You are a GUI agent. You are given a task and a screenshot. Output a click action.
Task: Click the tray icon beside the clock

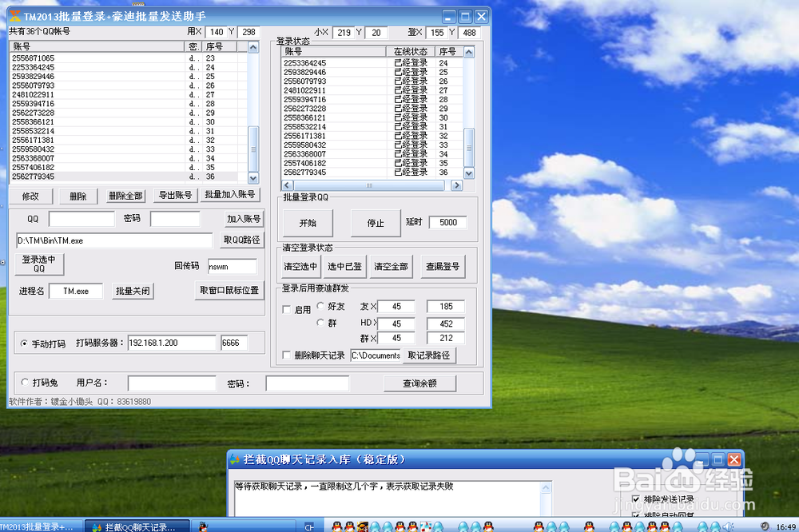[x=765, y=526]
